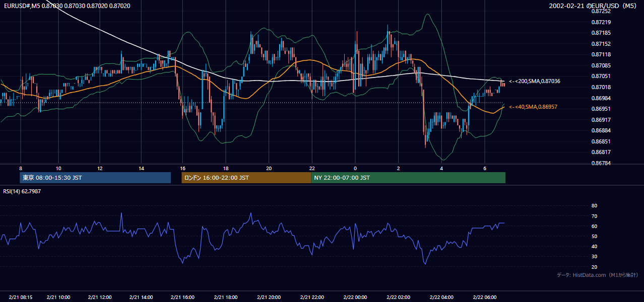Screen dimensions: 644x302
Task: Click price axis value 0.87152
Action: [601, 44]
